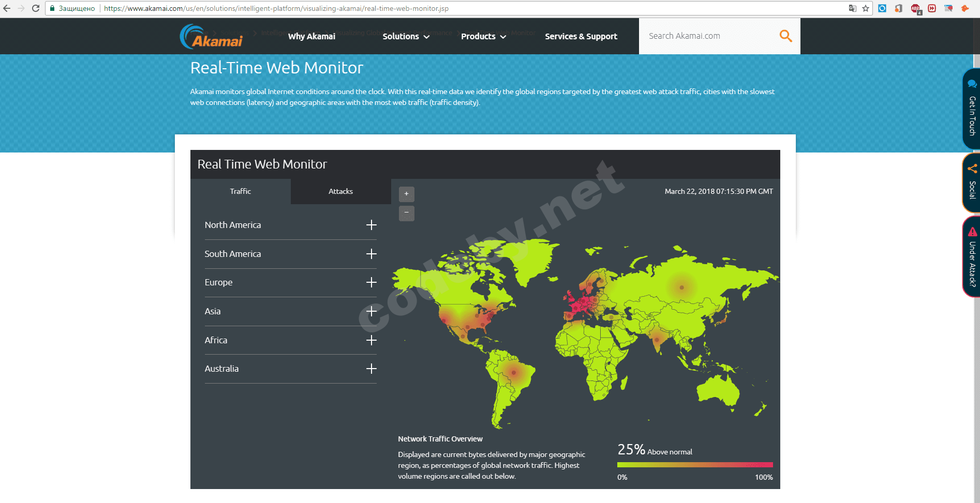Open the Services & Support menu
Screen dimensions: 980x503
581,36
